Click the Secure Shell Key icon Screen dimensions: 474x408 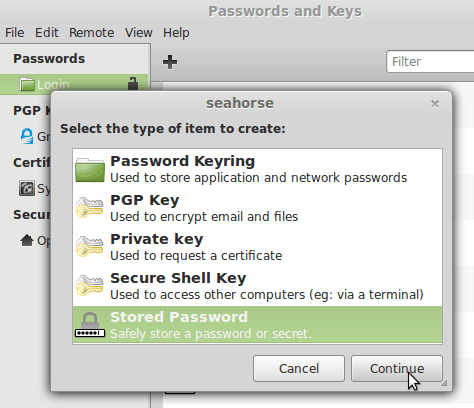tap(90, 286)
